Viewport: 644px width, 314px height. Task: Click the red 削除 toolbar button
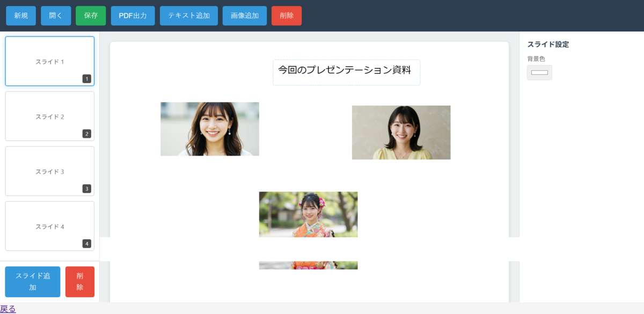[x=287, y=16]
